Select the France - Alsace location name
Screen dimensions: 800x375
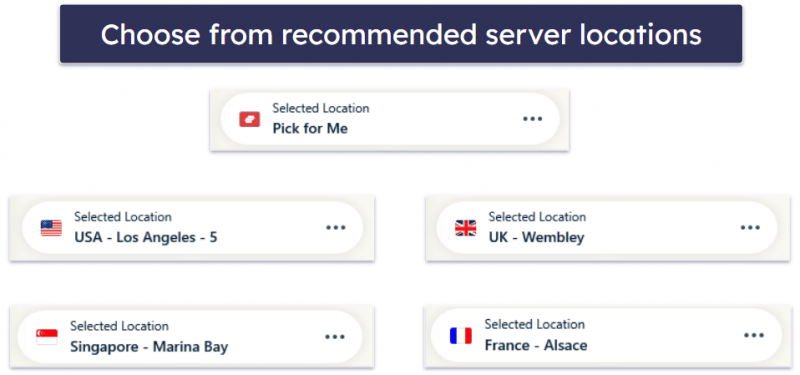pyautogui.click(x=536, y=345)
